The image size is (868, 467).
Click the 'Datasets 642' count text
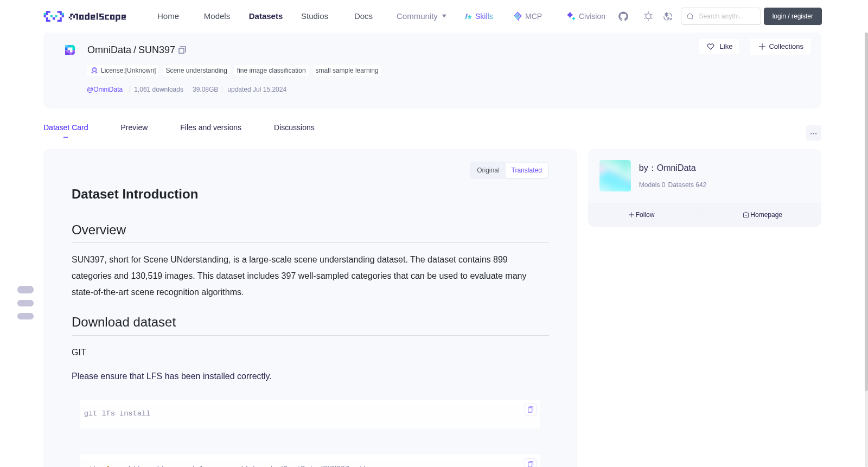click(x=687, y=185)
